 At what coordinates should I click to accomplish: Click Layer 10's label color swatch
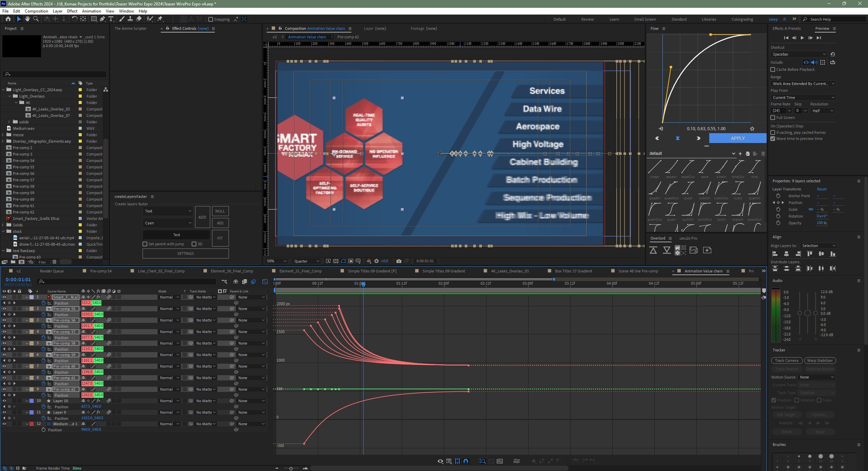click(x=31, y=401)
